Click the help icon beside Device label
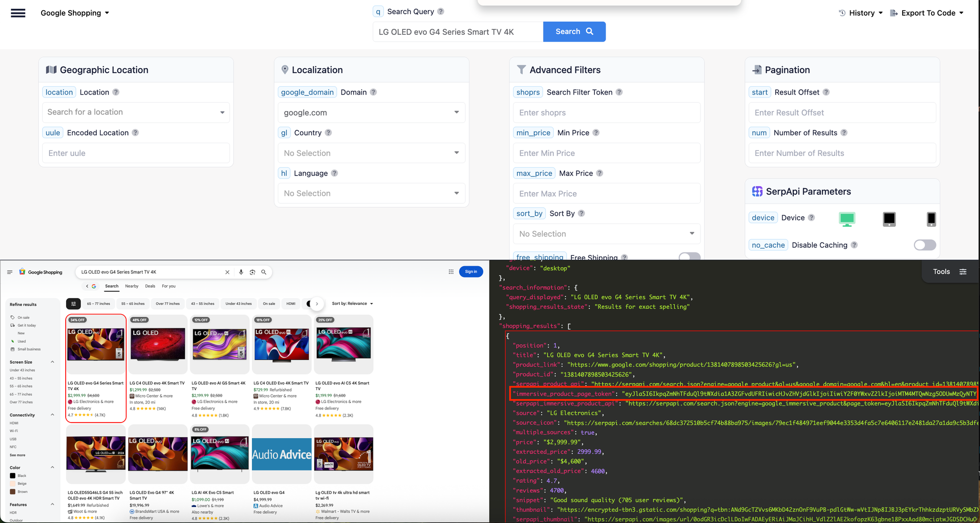 pos(811,218)
